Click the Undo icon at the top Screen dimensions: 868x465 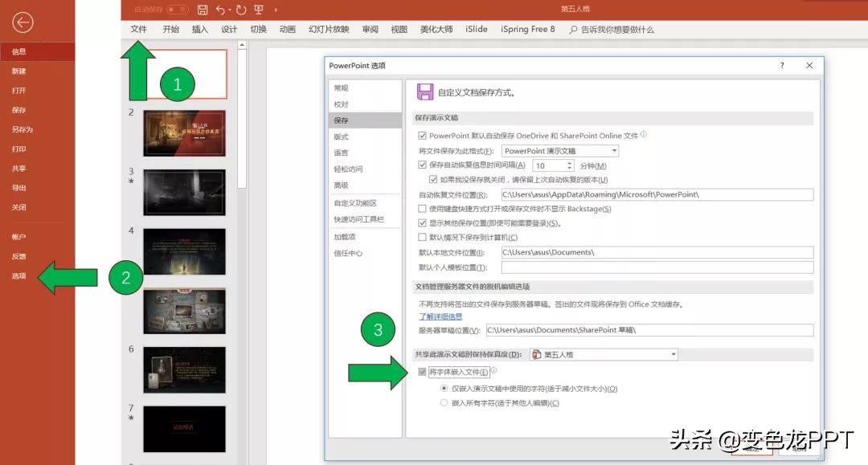tap(221, 10)
